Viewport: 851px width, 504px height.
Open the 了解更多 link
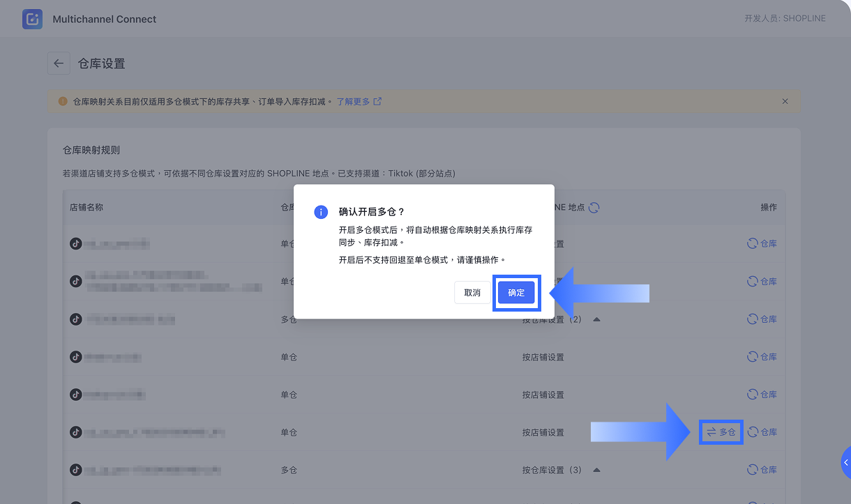coord(359,101)
